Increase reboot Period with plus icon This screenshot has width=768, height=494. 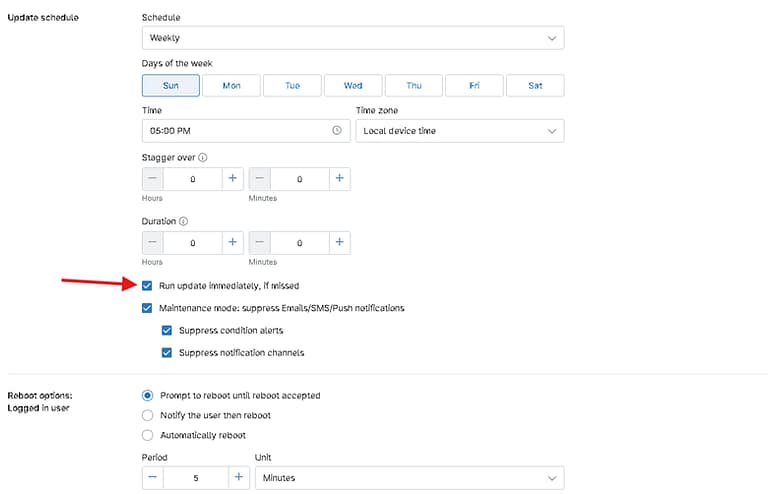239,477
